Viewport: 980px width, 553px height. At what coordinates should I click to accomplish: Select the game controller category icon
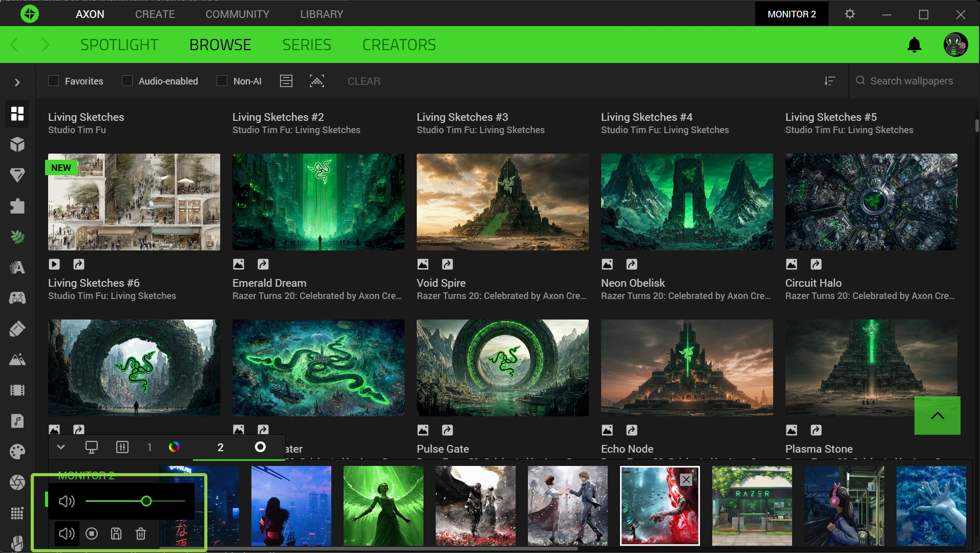click(17, 298)
